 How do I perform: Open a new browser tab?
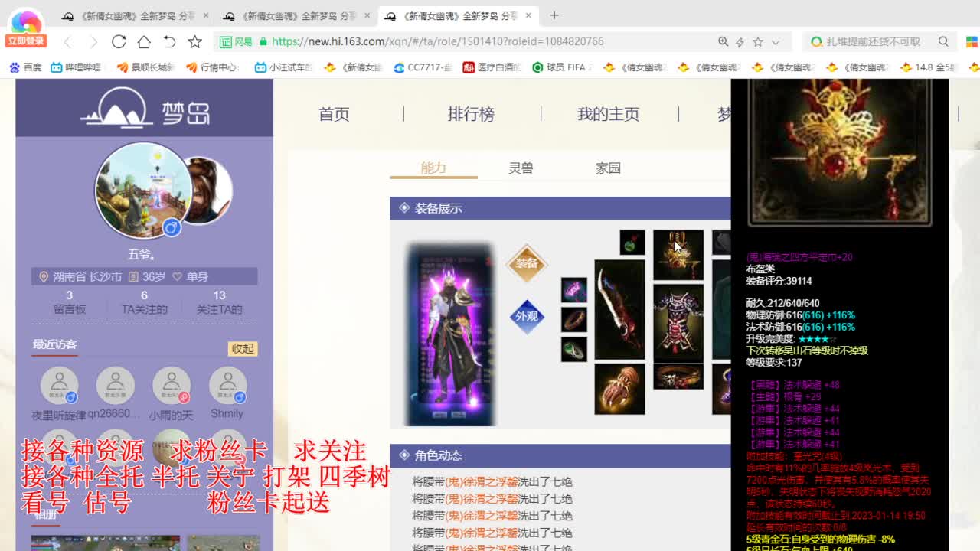[x=554, y=15]
